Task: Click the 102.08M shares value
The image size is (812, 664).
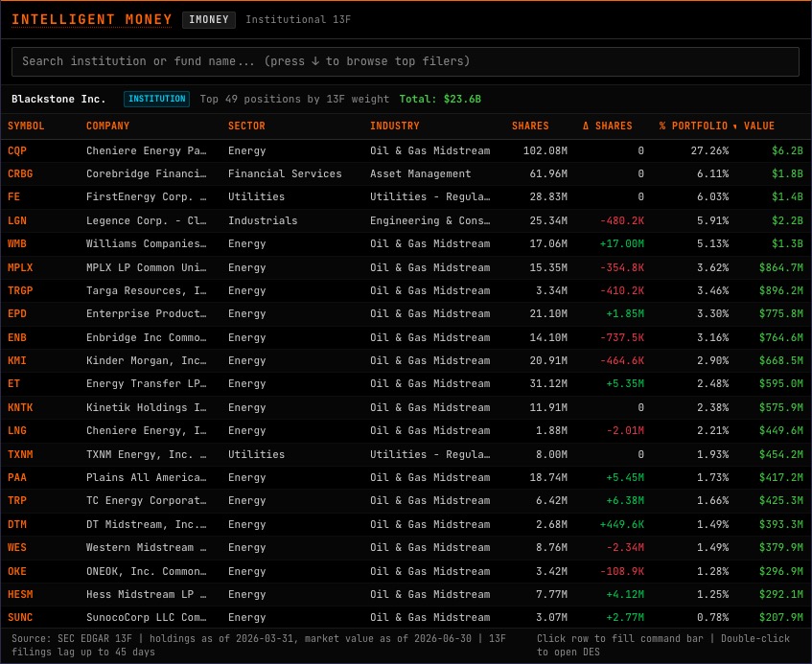Action: pos(545,150)
